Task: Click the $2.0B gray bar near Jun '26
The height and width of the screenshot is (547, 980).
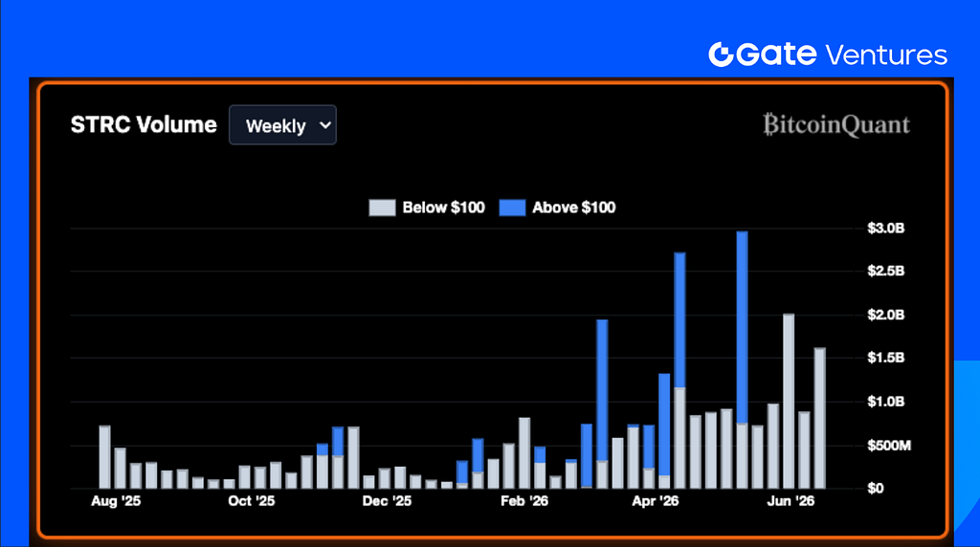Action: coord(789,401)
